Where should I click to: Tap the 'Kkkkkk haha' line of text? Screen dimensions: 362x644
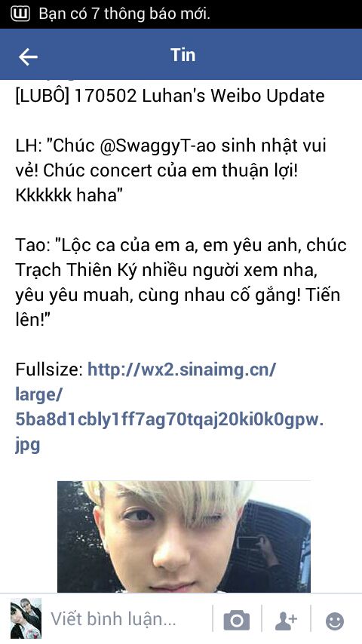click(66, 196)
